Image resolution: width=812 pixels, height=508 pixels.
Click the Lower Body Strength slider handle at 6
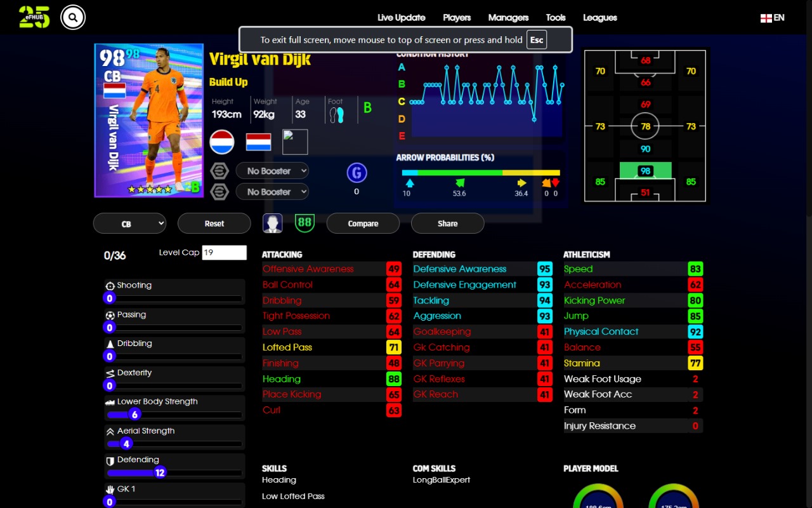click(x=134, y=415)
